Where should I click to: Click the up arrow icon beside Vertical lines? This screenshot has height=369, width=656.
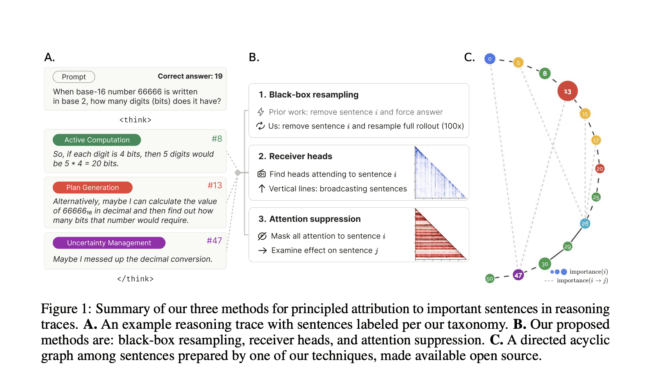point(261,189)
